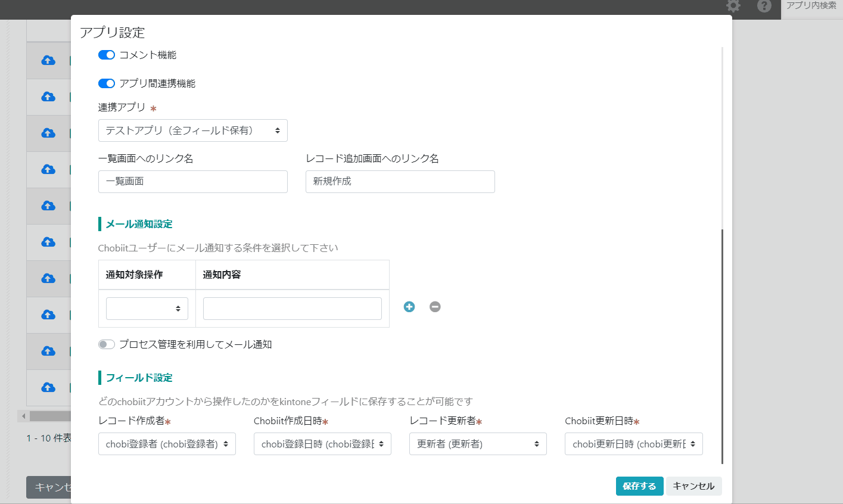
Task: Click the tenth cloud upload icon in list
Action: [x=48, y=387]
